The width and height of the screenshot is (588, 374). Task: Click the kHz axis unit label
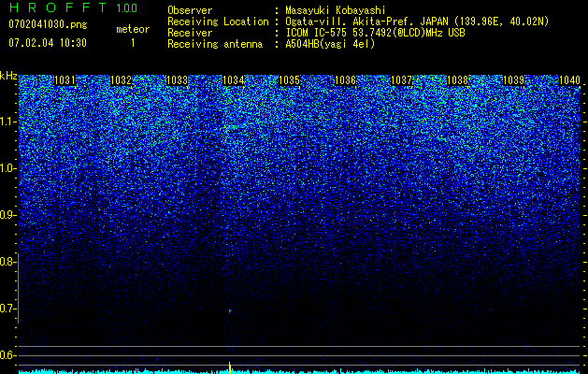[8, 76]
